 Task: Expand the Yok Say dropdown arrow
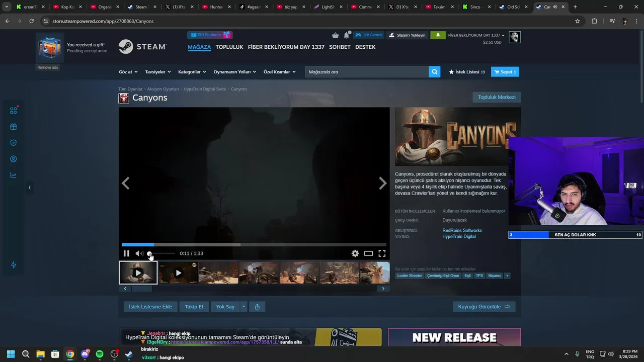244,307
